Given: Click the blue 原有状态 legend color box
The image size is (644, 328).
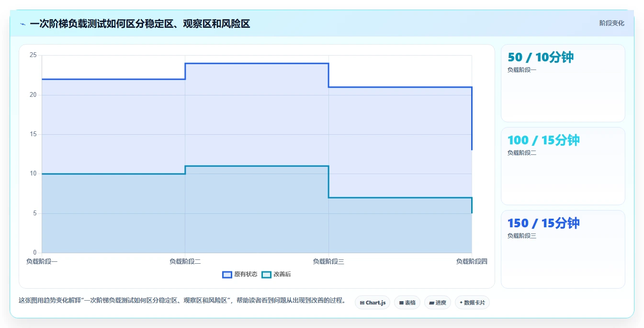Looking at the screenshot, I should (x=227, y=274).
